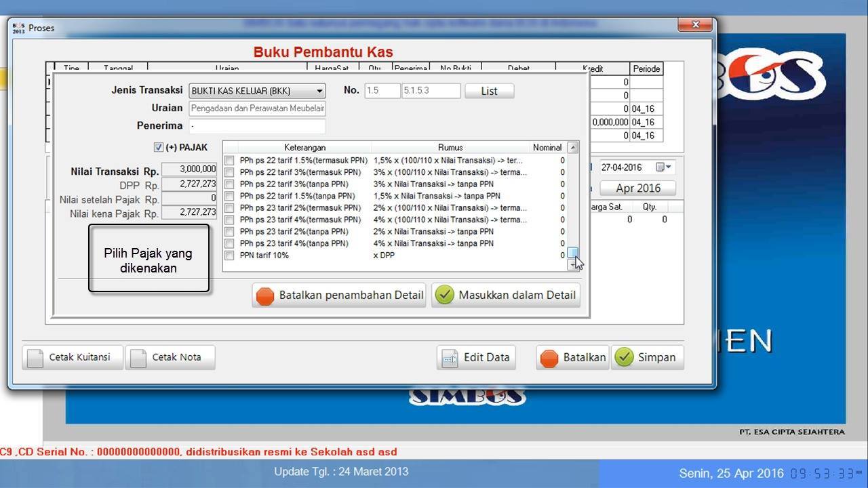Click the Kredit column header
The image size is (868, 488).
593,68
